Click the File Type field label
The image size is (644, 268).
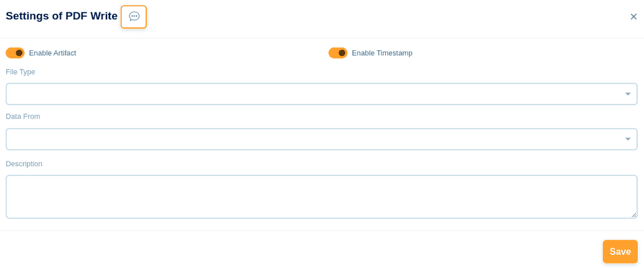click(21, 72)
